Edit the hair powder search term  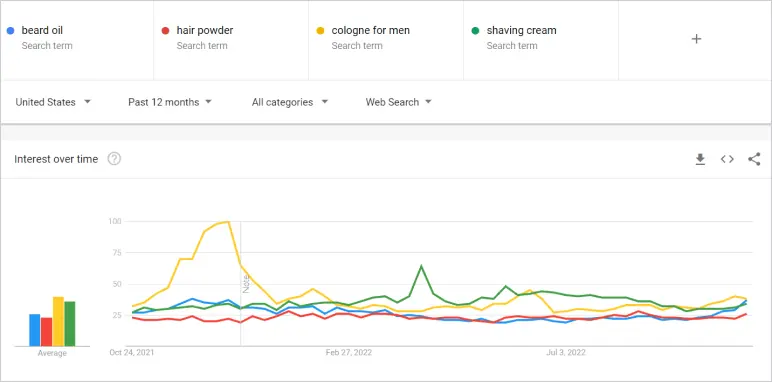[231, 39]
